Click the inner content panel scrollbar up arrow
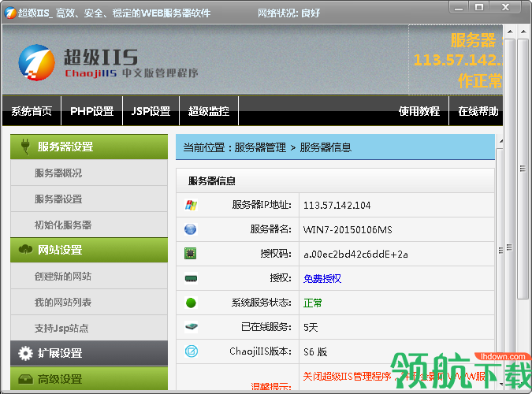This screenshot has height=394, width=532. (x=500, y=141)
